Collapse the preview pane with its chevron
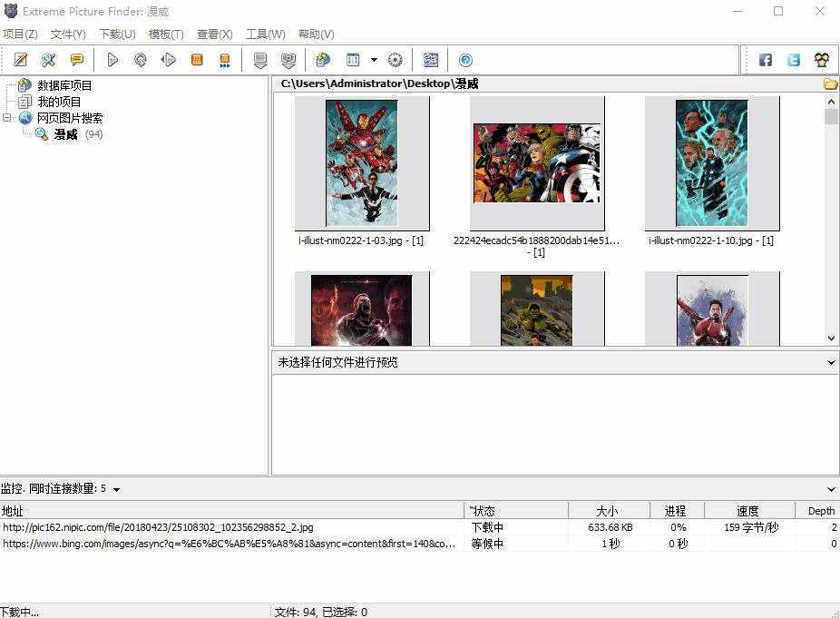The width and height of the screenshot is (840, 618). (x=831, y=362)
